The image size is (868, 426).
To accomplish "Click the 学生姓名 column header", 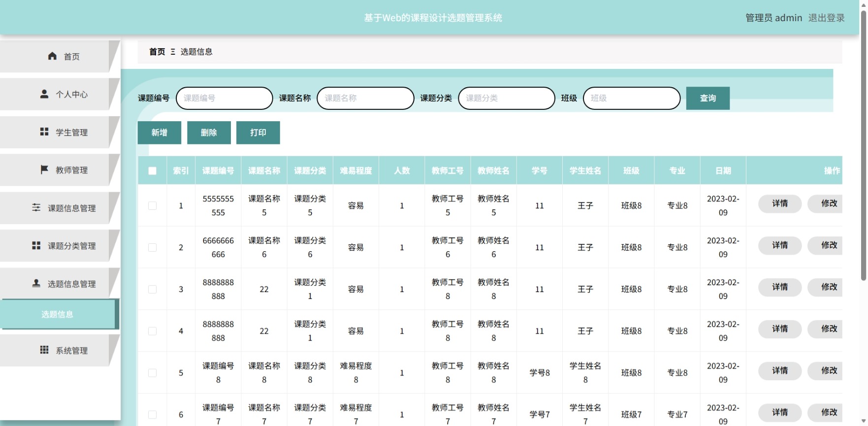I will click(585, 171).
